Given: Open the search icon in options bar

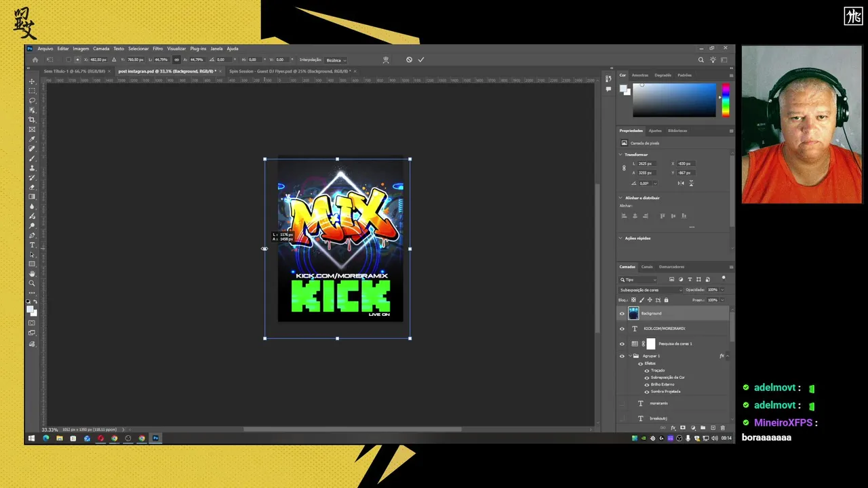Looking at the screenshot, I should 701,60.
